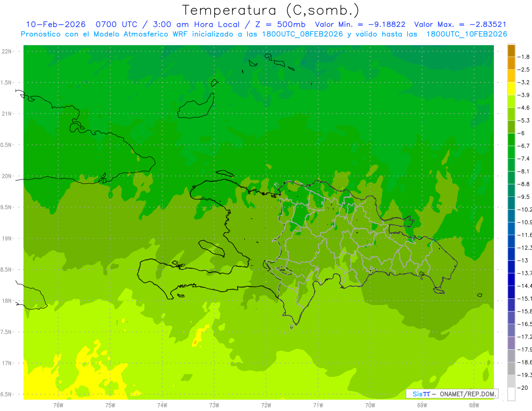The image size is (532, 411).
Task: Click the yellow legend swatch between -3.2 and -3.9
Action: click(511, 89)
